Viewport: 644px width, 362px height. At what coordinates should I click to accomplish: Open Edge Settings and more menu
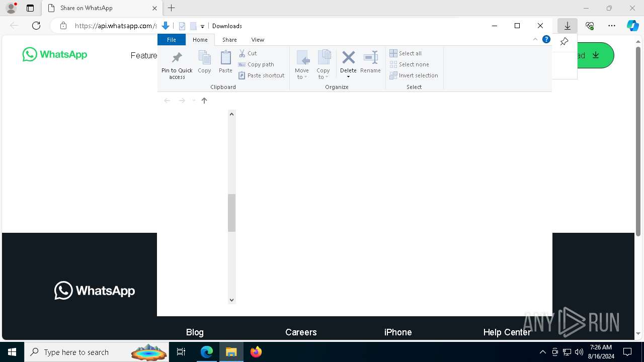(x=612, y=26)
